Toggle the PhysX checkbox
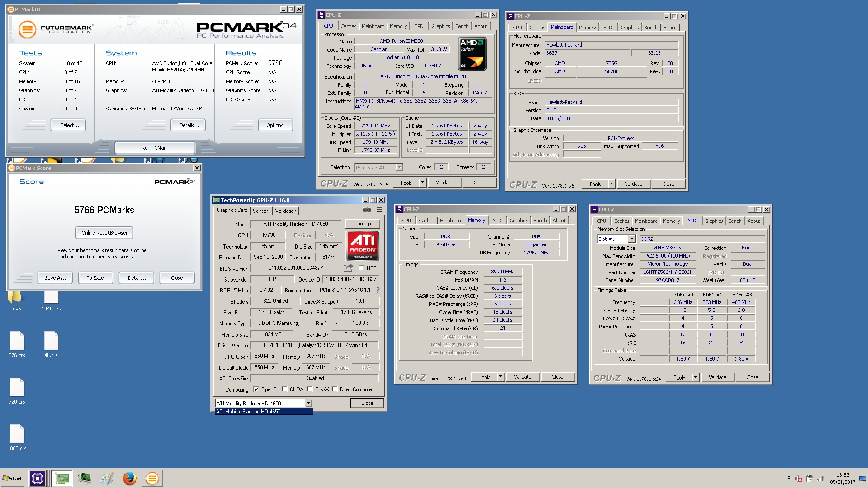The height and width of the screenshot is (488, 868). (x=310, y=389)
